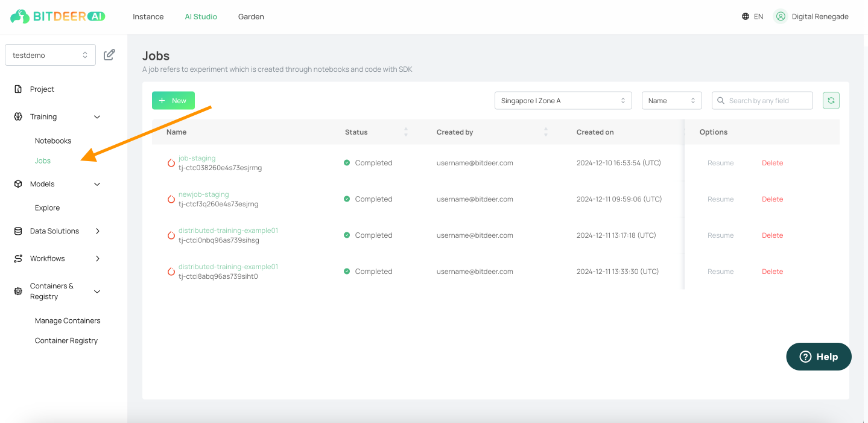Expand the Workflows section chevron

click(98, 258)
